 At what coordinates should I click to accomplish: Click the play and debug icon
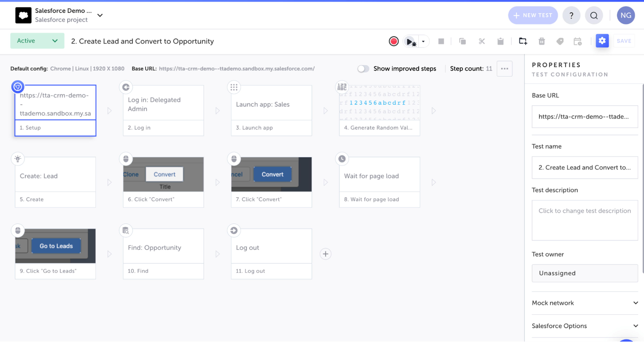(x=410, y=41)
